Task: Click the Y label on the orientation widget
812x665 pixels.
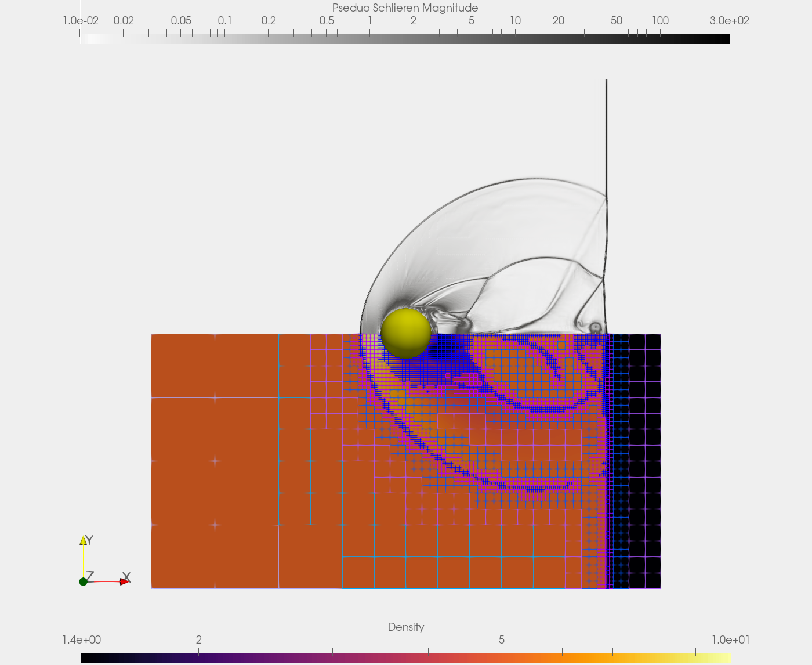Action: [x=88, y=538]
